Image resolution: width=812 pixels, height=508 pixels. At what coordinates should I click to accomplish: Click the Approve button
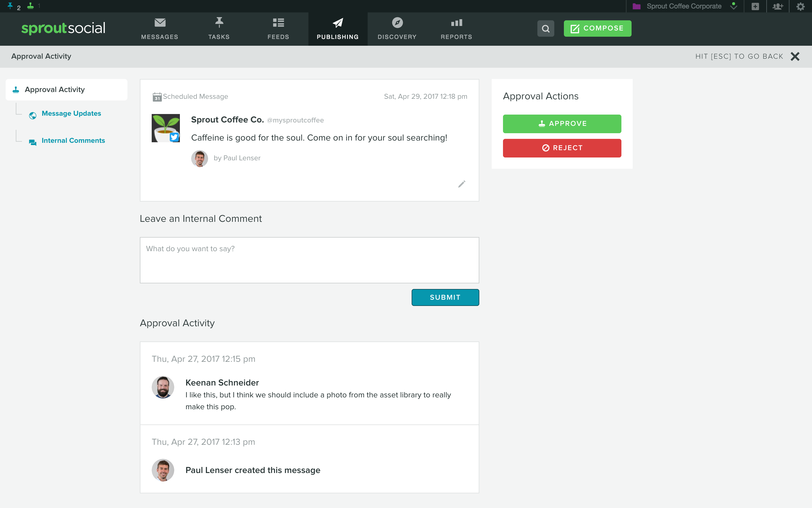pyautogui.click(x=562, y=124)
